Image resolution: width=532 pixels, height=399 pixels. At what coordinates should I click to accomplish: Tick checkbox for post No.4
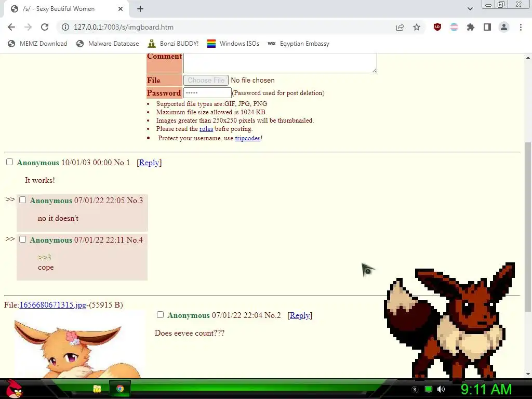22,240
